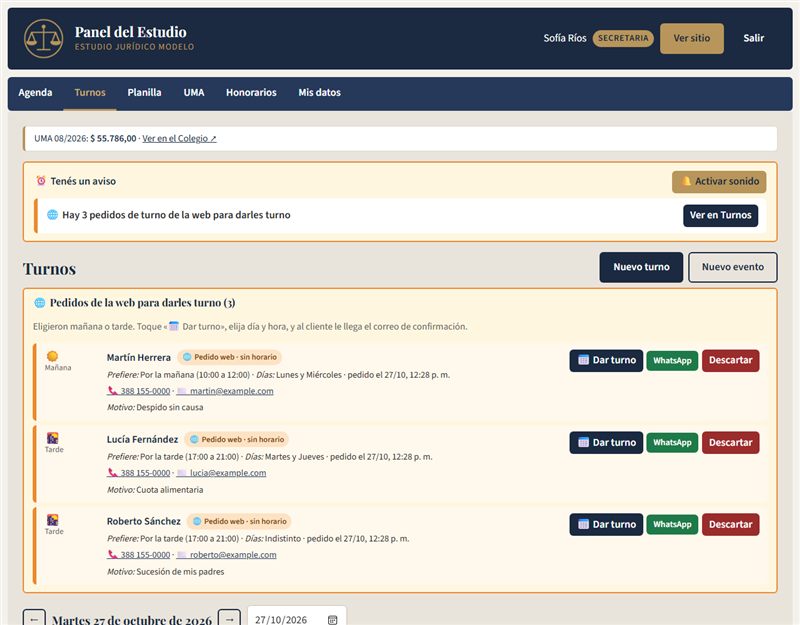Screen dimensions: 800x625
Task: Open the UMA tab
Action: tap(194, 93)
